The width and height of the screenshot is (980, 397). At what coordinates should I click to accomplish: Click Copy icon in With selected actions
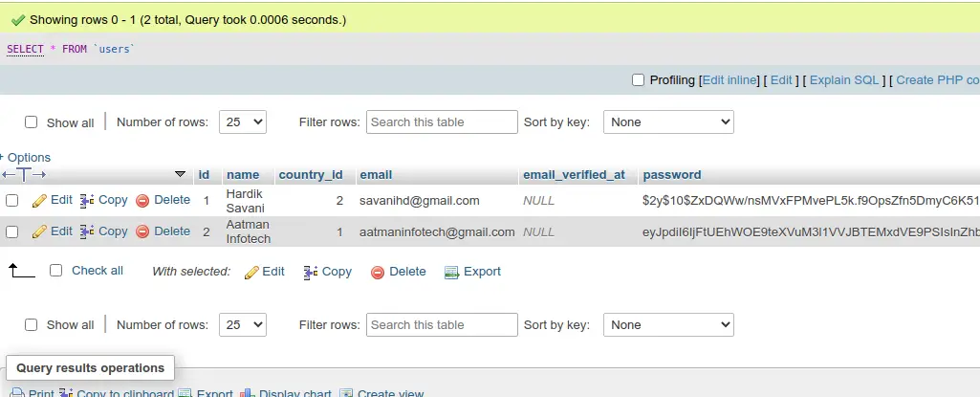[x=311, y=272]
